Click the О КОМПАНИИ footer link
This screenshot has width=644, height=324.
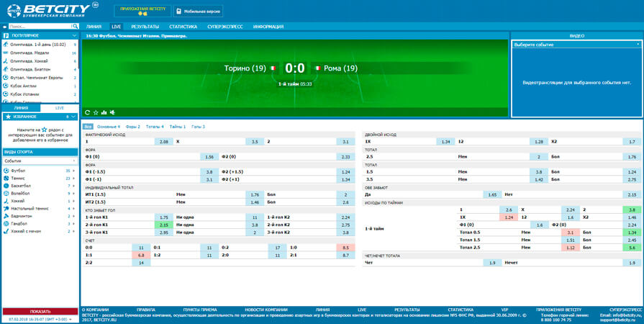(95, 310)
